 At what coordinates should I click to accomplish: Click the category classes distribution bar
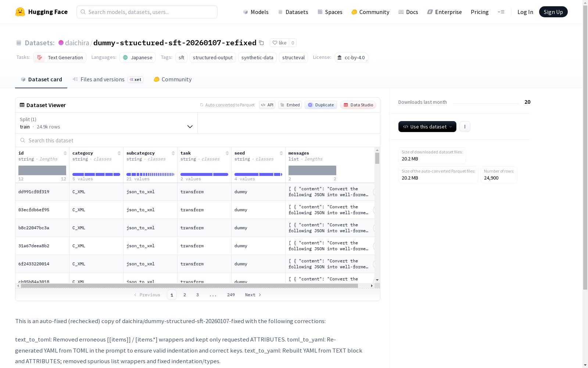[96, 174]
